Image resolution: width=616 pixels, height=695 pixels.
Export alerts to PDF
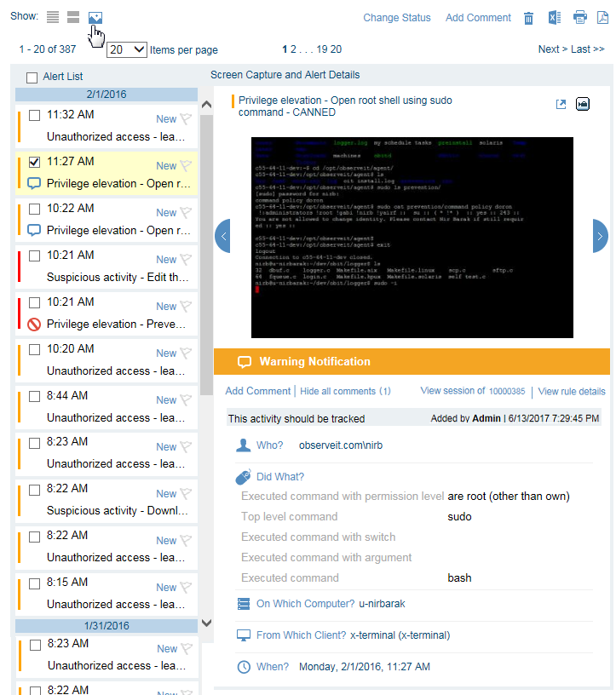pyautogui.click(x=602, y=18)
